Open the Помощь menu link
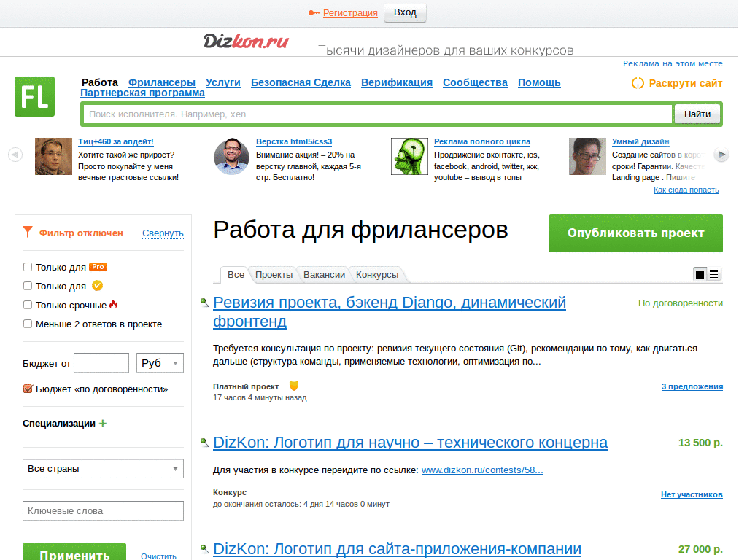 539,82
